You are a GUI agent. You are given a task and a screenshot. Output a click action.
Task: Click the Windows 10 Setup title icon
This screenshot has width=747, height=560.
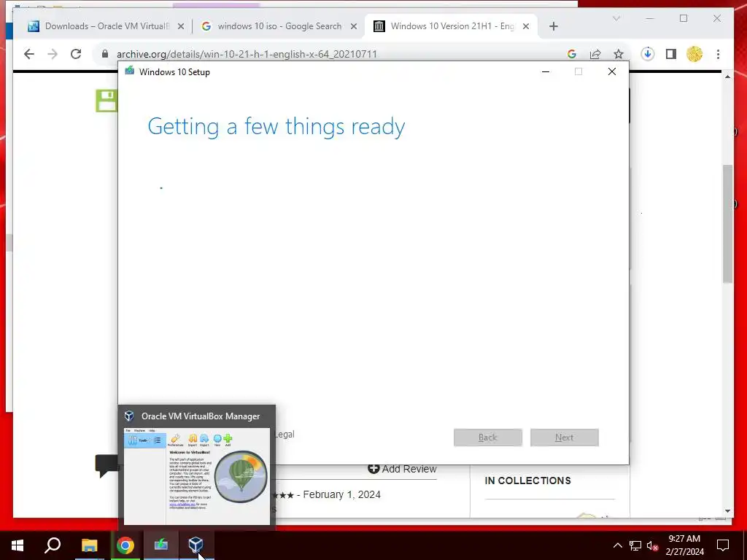coord(130,71)
